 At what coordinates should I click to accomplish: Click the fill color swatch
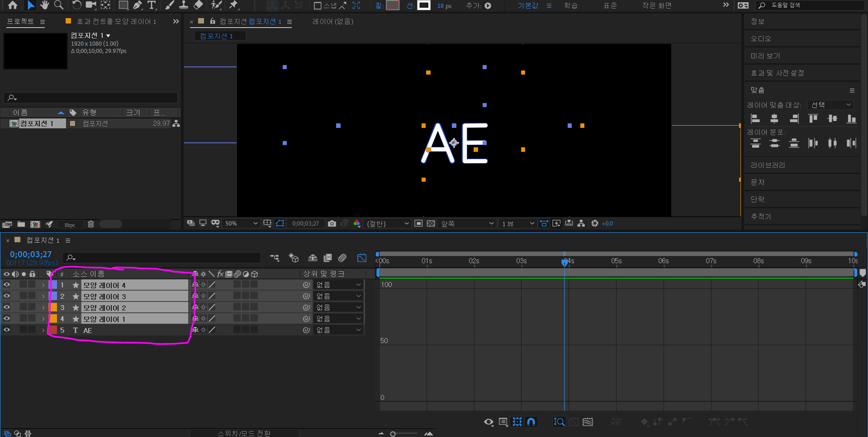(393, 5)
